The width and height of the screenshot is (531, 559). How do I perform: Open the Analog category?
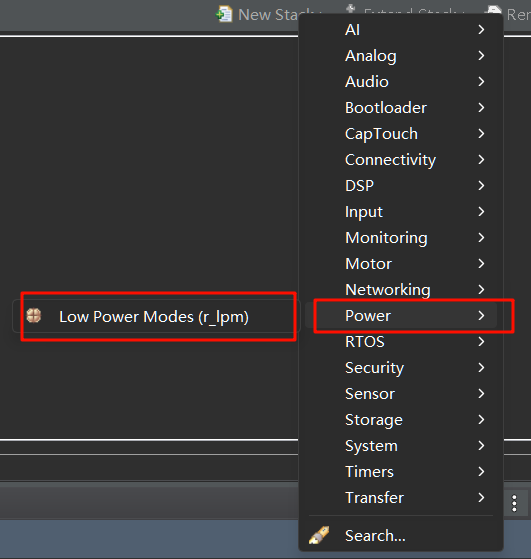(x=401, y=56)
